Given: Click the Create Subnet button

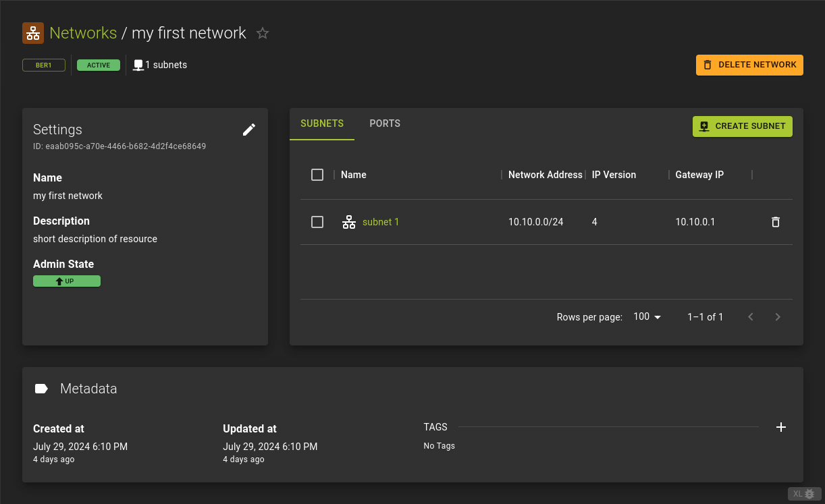Looking at the screenshot, I should 743,126.
